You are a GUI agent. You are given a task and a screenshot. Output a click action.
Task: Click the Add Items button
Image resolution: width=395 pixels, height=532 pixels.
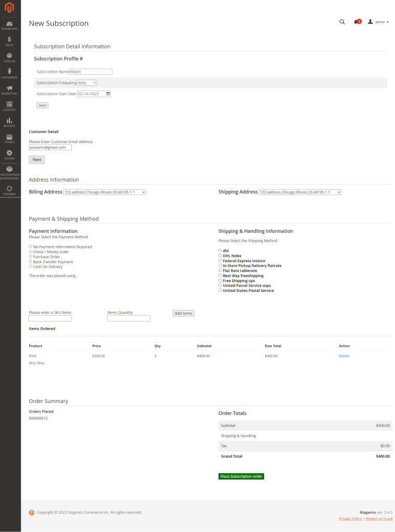tap(184, 313)
